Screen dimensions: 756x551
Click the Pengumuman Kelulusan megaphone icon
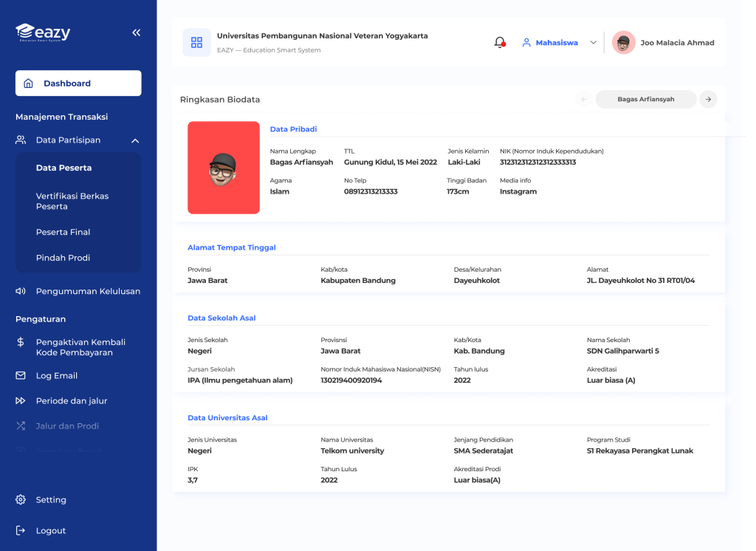21,291
